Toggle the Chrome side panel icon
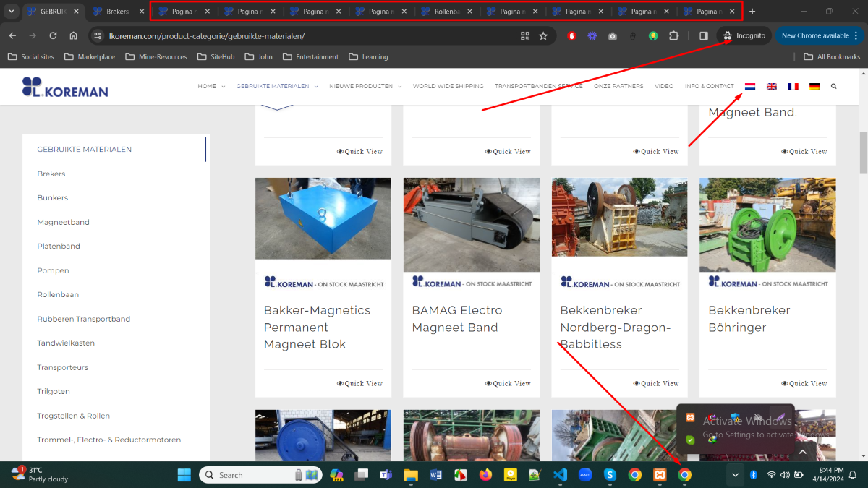868x488 pixels. click(x=704, y=35)
